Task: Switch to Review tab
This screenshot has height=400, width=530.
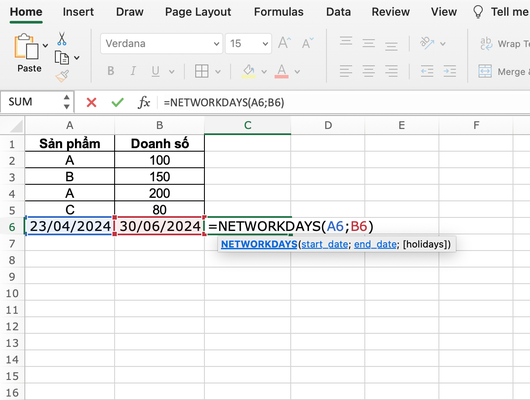Action: (x=391, y=12)
